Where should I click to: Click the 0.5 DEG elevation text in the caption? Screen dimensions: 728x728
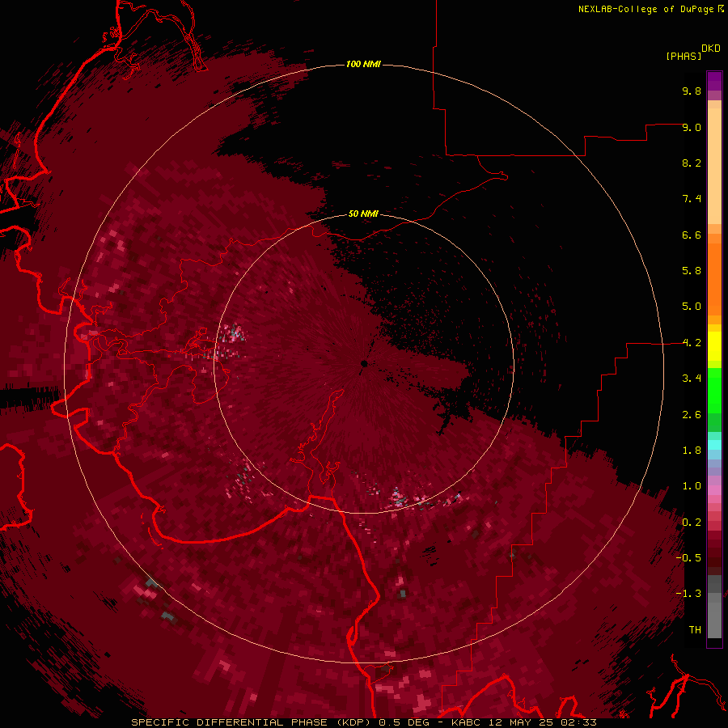tap(404, 722)
